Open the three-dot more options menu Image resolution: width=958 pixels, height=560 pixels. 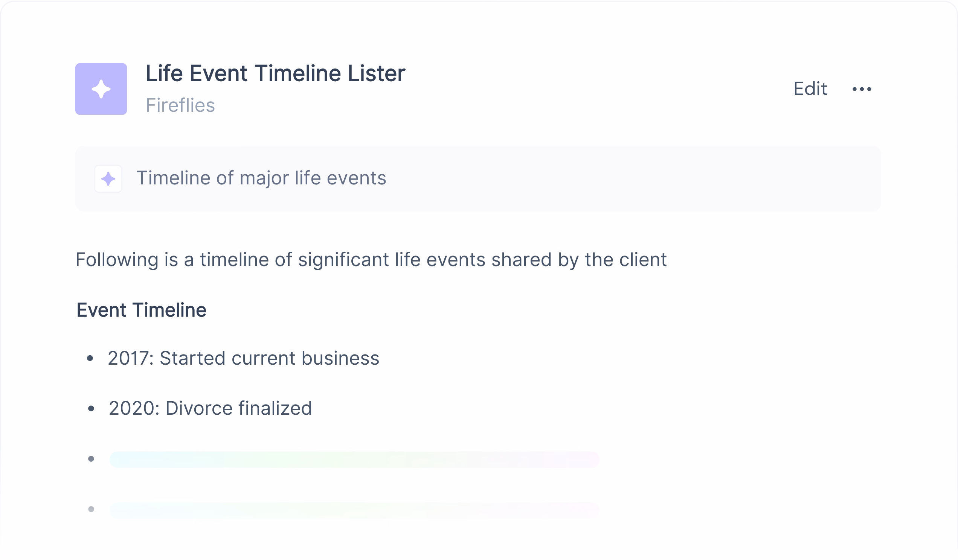point(862,89)
